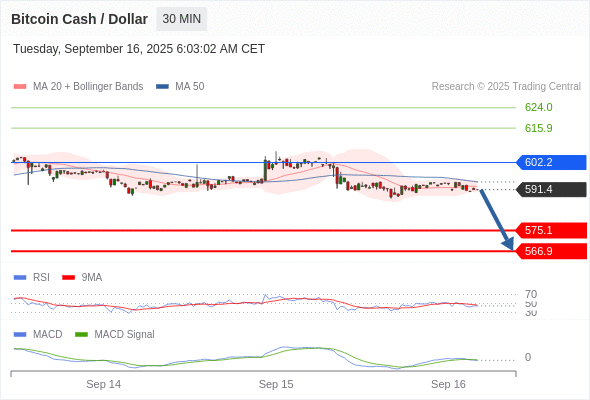Click the 624.0 resistance level text
This screenshot has height=400, width=590.
click(538, 108)
